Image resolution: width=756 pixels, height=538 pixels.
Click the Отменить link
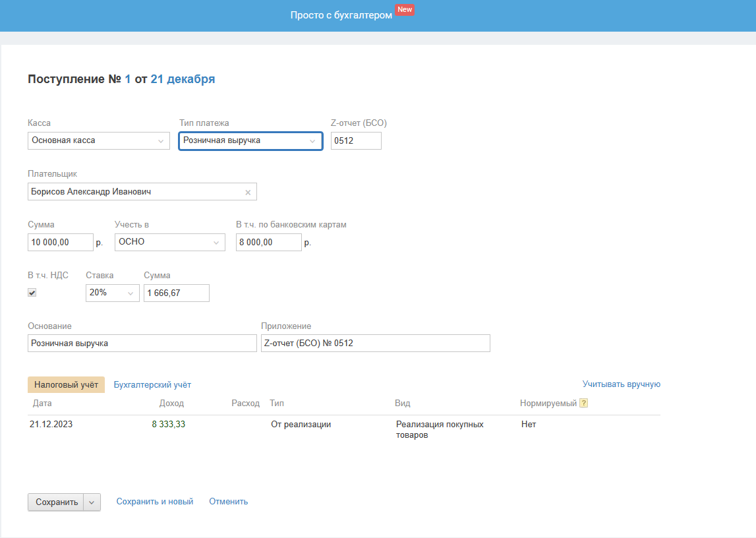(x=228, y=501)
